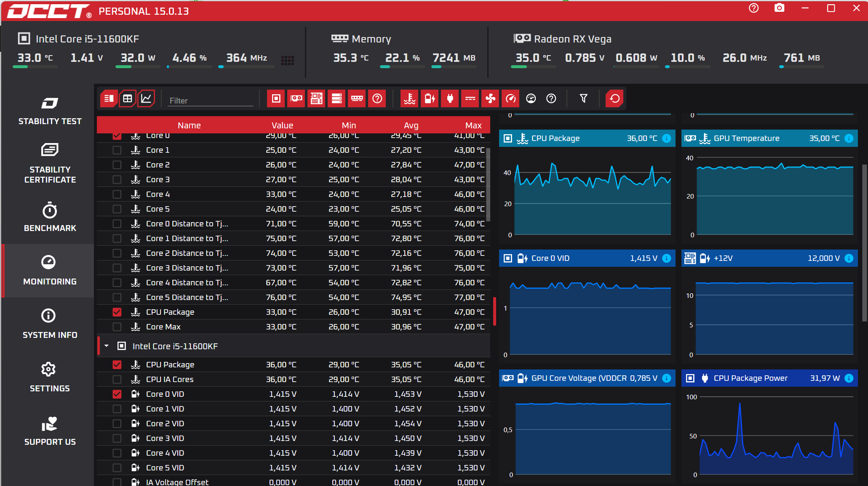Viewport: 868px width, 486px height.
Task: Go to System Info section
Action: point(50,324)
